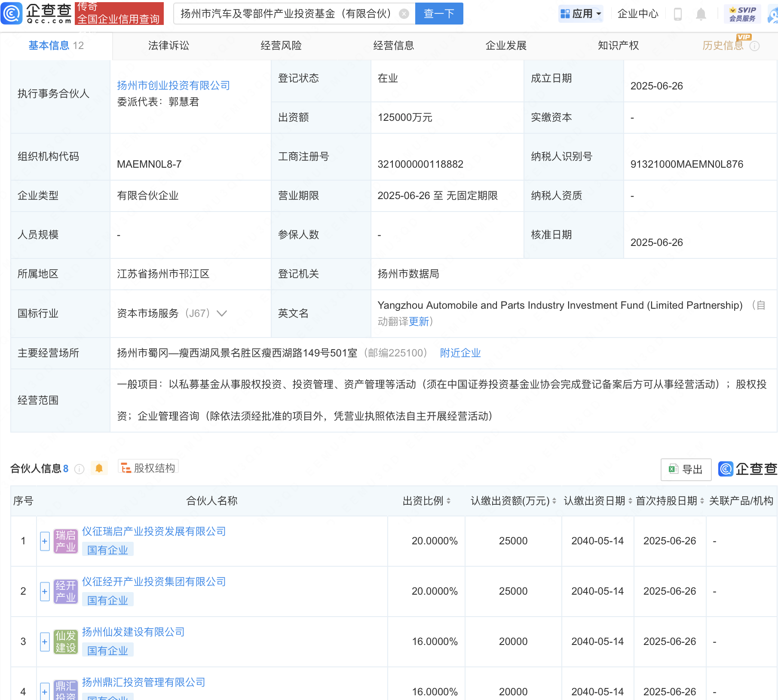Click 仪征经开 company logo thumbnail
The image size is (778, 700).
(66, 591)
